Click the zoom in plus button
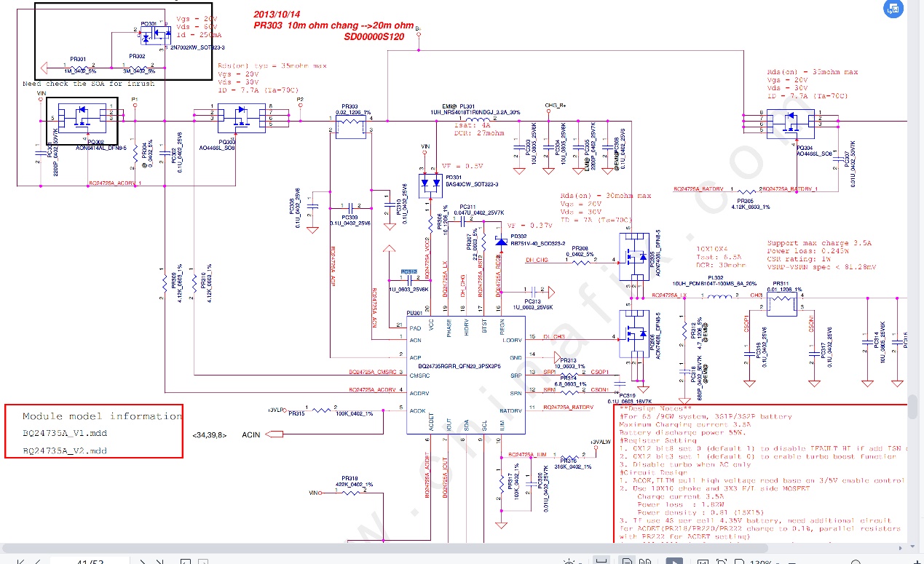 coord(916,563)
